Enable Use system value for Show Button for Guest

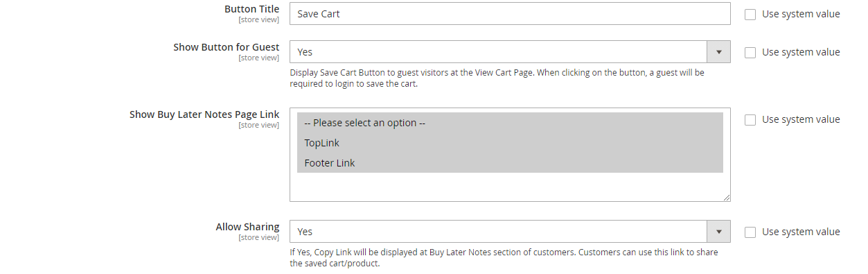(x=750, y=52)
